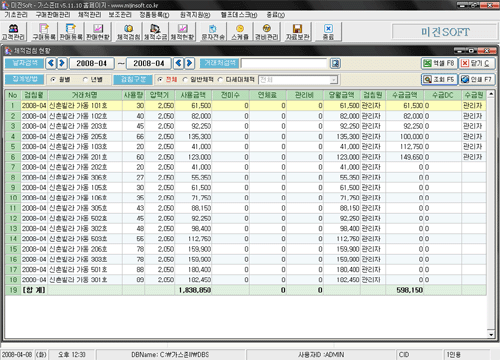Open the 보조관리 menu
500x360 pixels.
(120, 15)
